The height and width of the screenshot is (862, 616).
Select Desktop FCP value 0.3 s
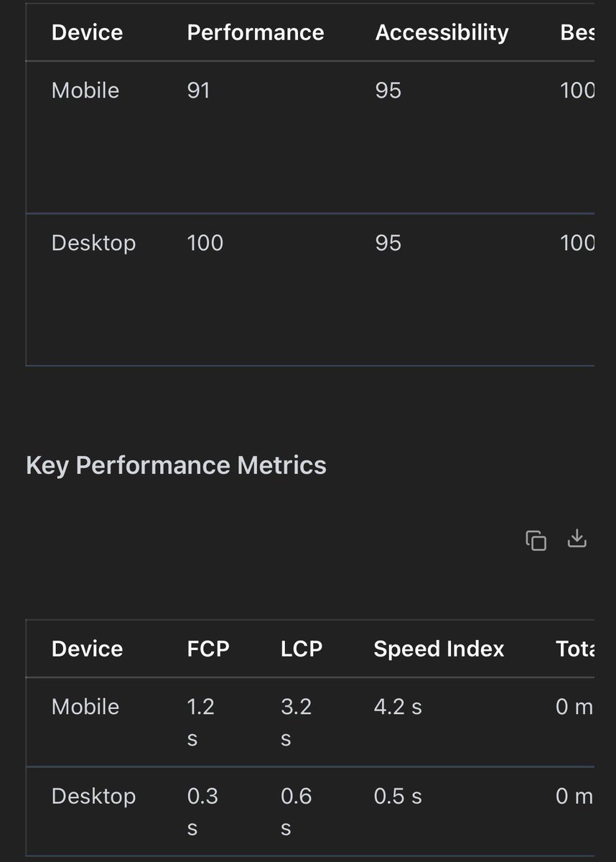pyautogui.click(x=202, y=812)
